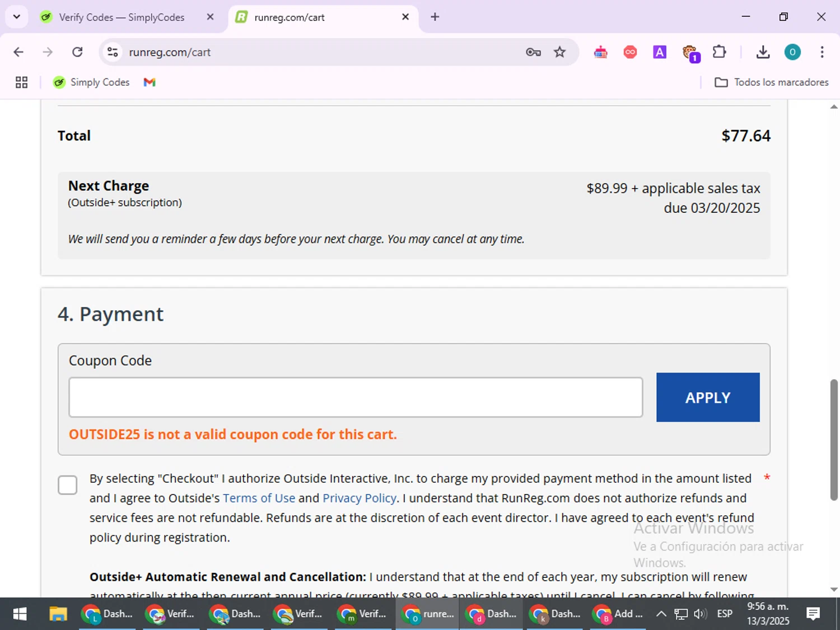The width and height of the screenshot is (840, 630).
Task: Click into the Coupon Code field
Action: pyautogui.click(x=356, y=397)
